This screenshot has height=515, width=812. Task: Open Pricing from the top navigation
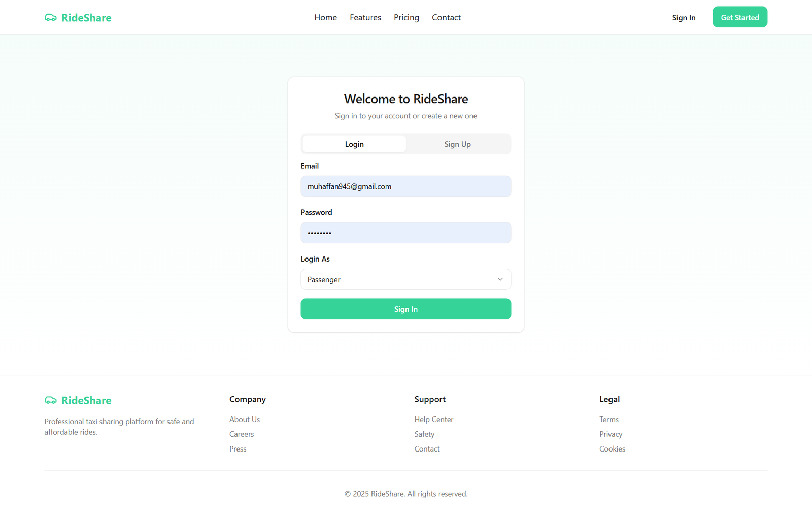[x=406, y=17]
